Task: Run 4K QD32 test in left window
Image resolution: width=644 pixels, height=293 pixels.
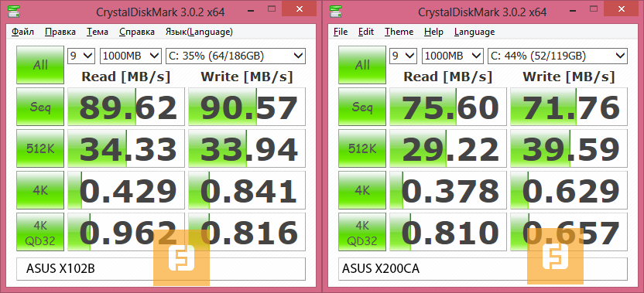Action: point(40,232)
